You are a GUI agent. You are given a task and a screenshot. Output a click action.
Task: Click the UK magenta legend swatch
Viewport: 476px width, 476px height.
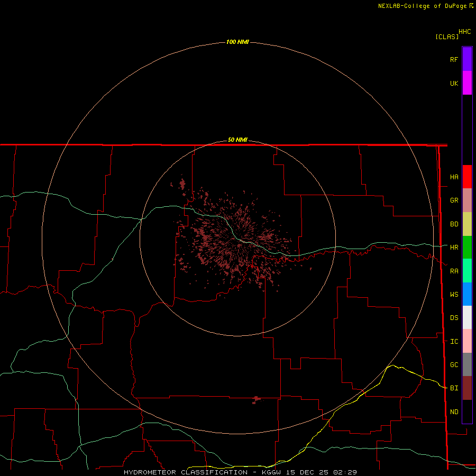pyautogui.click(x=467, y=83)
